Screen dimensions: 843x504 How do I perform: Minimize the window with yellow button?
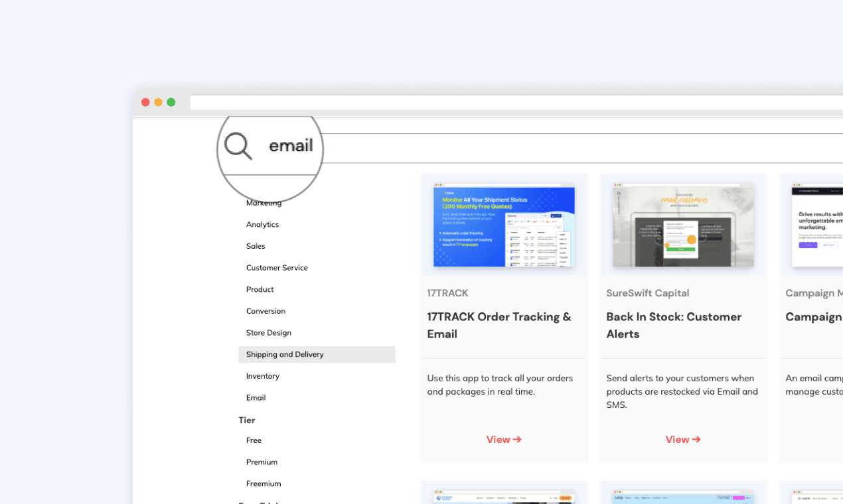tap(158, 102)
